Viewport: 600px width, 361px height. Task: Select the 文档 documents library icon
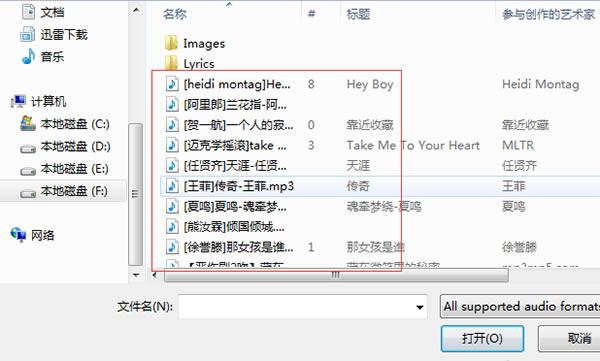point(28,12)
